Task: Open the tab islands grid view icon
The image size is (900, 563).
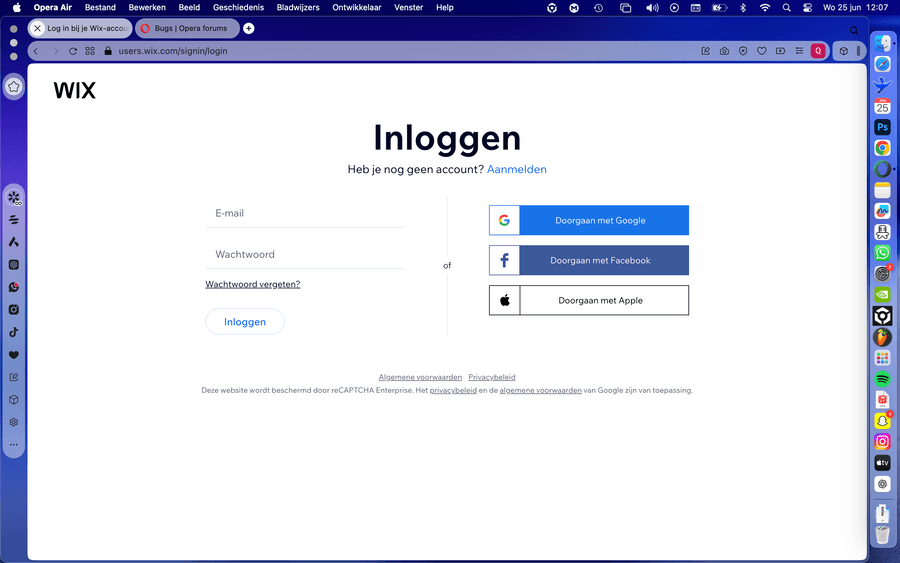Action: pyautogui.click(x=90, y=51)
